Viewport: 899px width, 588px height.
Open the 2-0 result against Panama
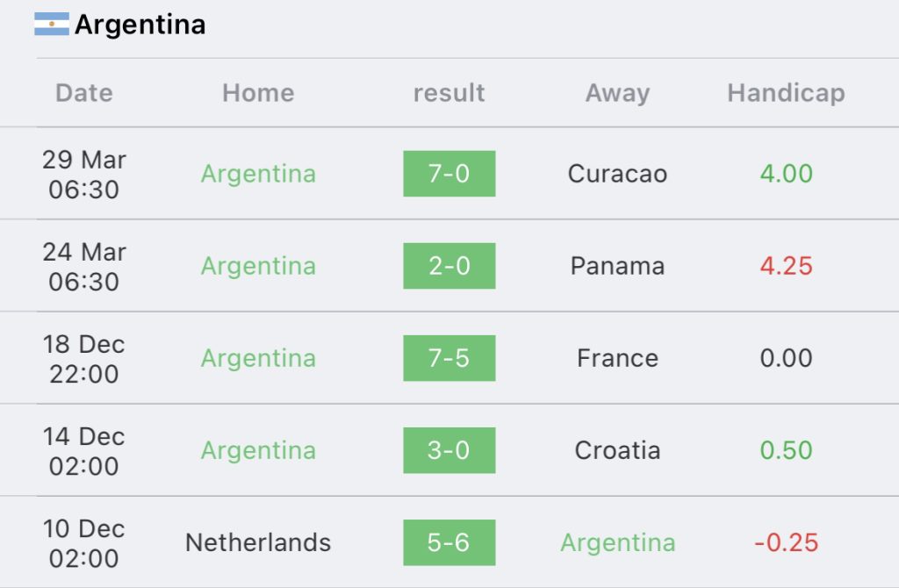449,266
